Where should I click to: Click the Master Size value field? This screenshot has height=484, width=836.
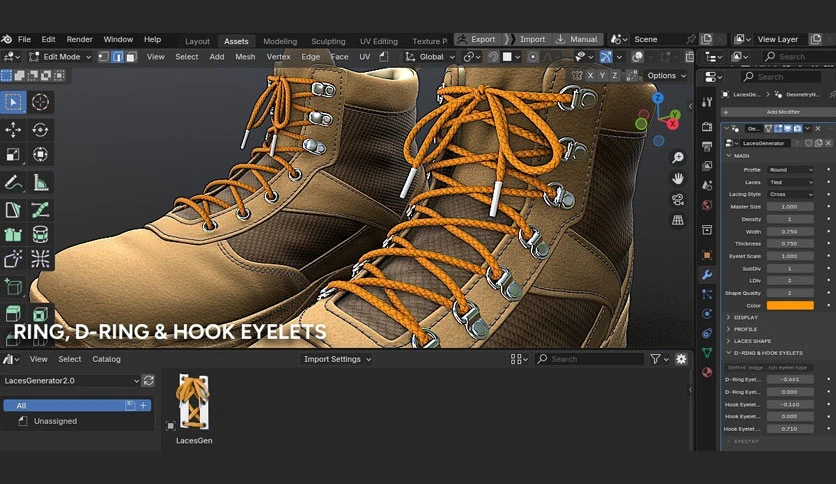[790, 207]
